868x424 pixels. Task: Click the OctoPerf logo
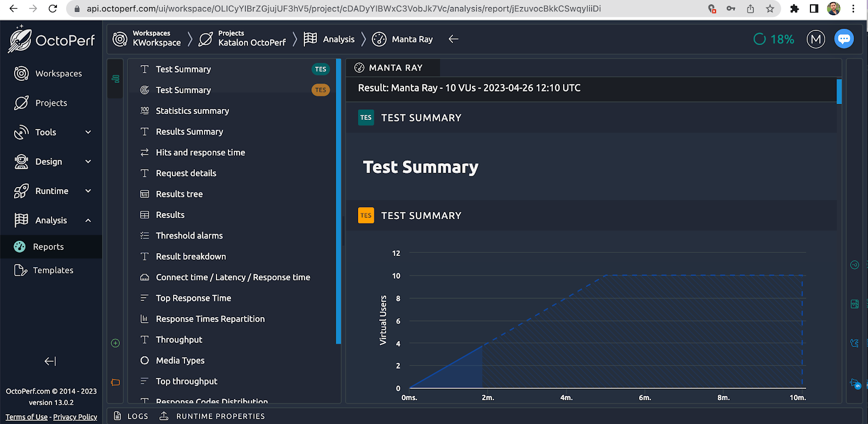coord(52,39)
